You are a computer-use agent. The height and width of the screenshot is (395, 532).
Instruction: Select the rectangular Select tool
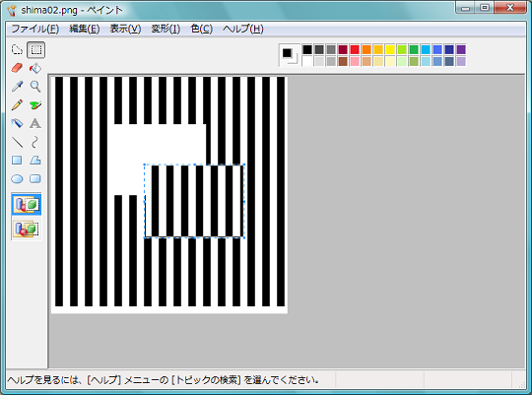(x=35, y=50)
